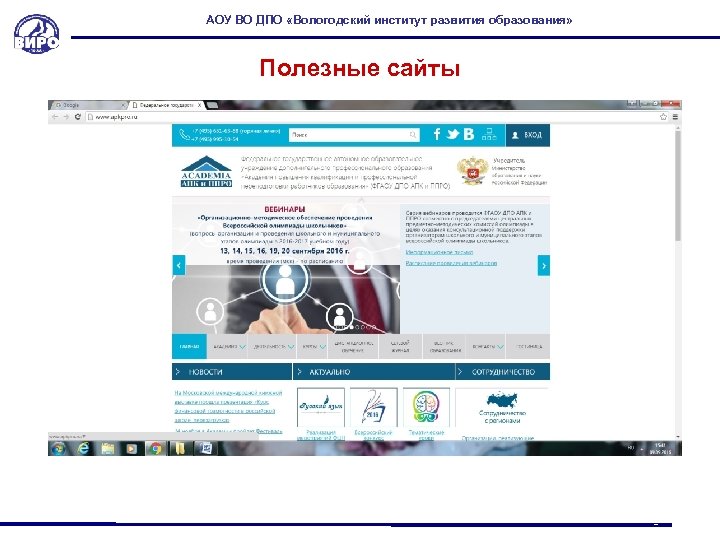Viewport: 720px width, 540px height.
Task: Open the site's Twitter bird icon
Action: [x=453, y=134]
